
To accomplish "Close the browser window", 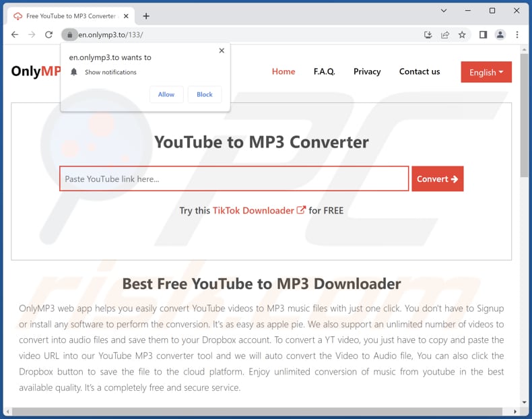I will (x=517, y=11).
